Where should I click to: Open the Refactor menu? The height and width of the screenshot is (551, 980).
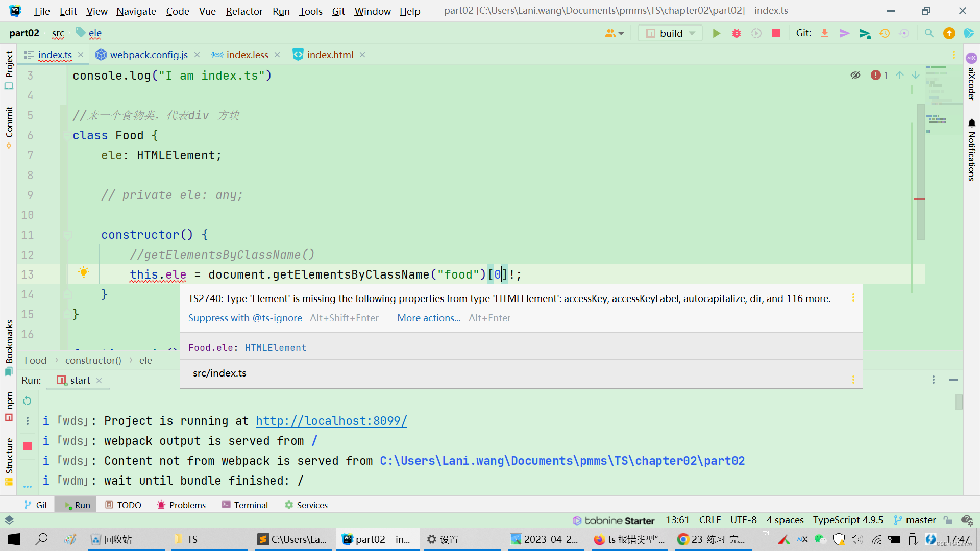[244, 11]
